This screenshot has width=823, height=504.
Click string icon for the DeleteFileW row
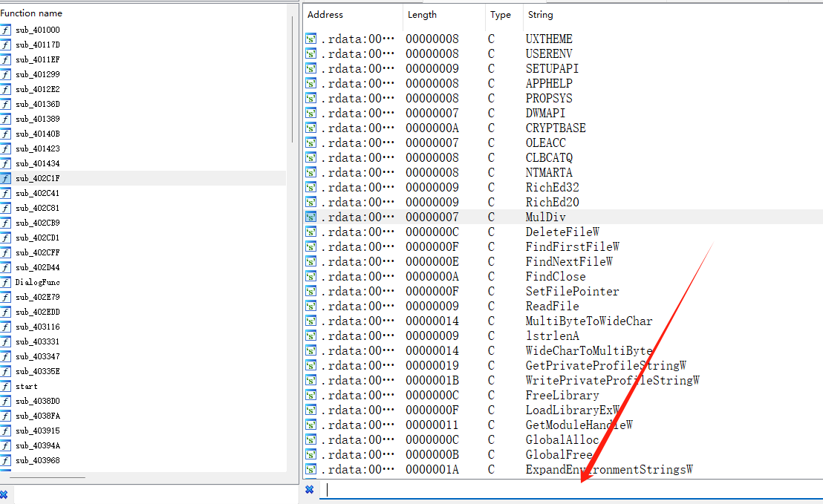[x=311, y=232]
